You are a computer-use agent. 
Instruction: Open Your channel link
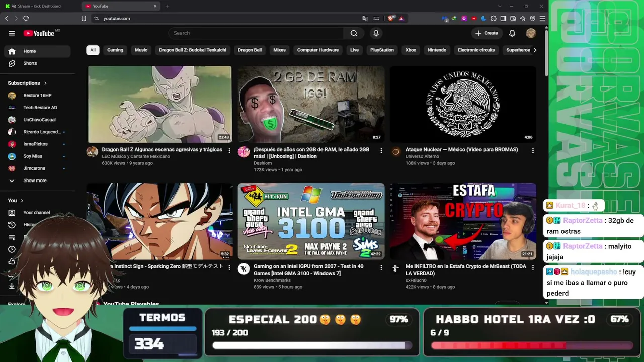tap(37, 213)
